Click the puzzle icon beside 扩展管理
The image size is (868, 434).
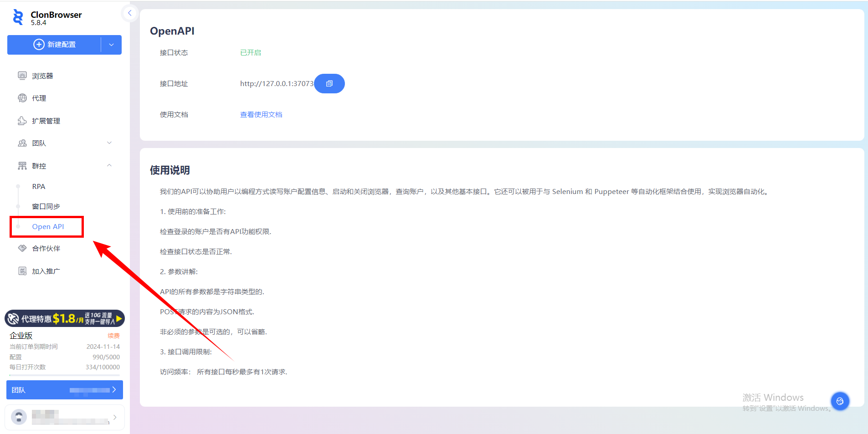click(x=22, y=121)
